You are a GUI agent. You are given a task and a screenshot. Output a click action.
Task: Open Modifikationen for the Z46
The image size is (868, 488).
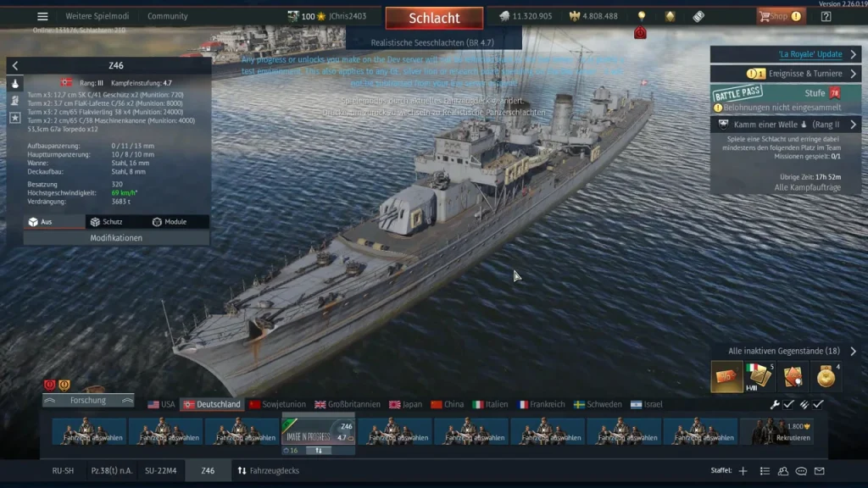[x=116, y=238]
